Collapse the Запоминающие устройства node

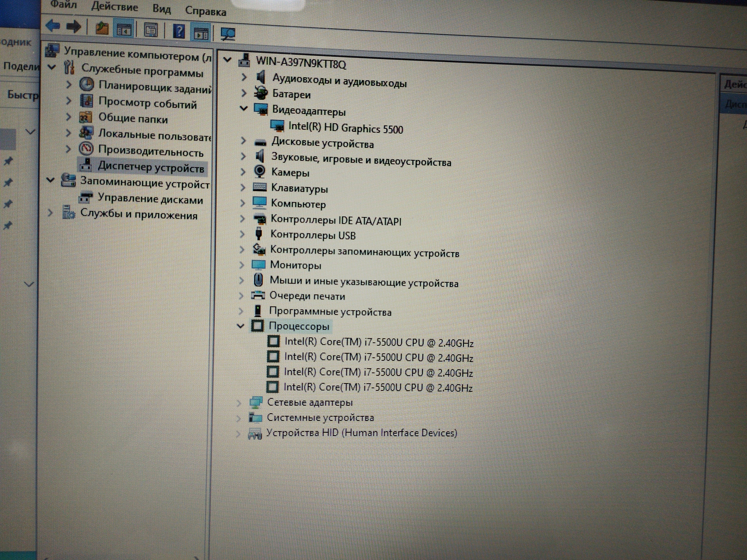[50, 180]
